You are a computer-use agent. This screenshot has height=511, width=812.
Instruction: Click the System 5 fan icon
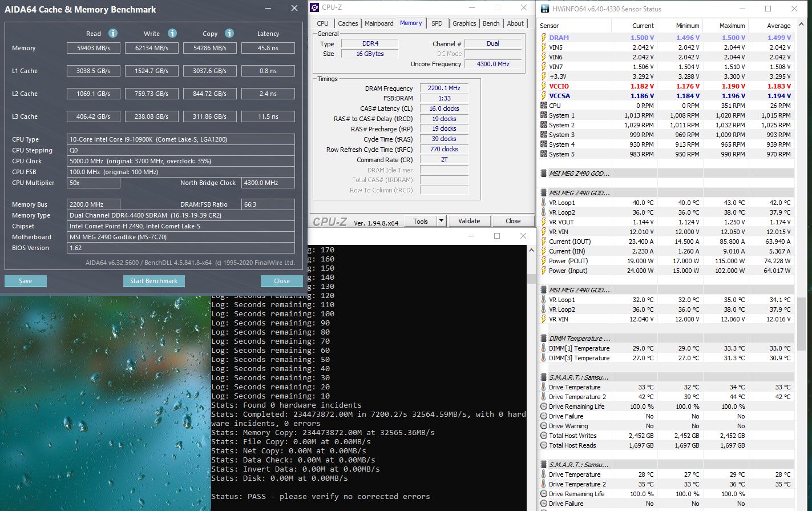[544, 154]
